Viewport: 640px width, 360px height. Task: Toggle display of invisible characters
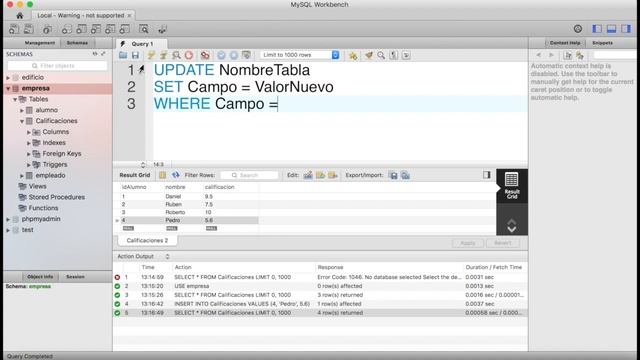(x=393, y=55)
